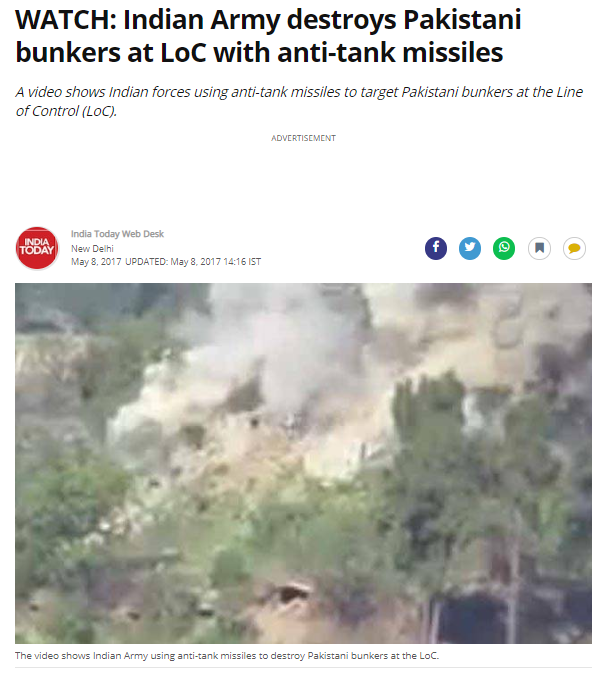Click the UPDATED 14:16 IST timestamp
608x683 pixels.
point(193,262)
